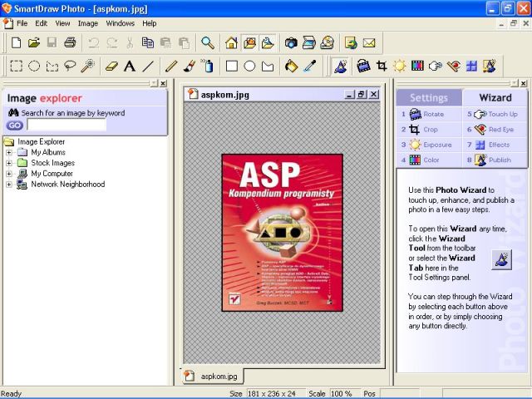Click the Redo arrow icon
The height and width of the screenshot is (399, 532).
click(112, 42)
